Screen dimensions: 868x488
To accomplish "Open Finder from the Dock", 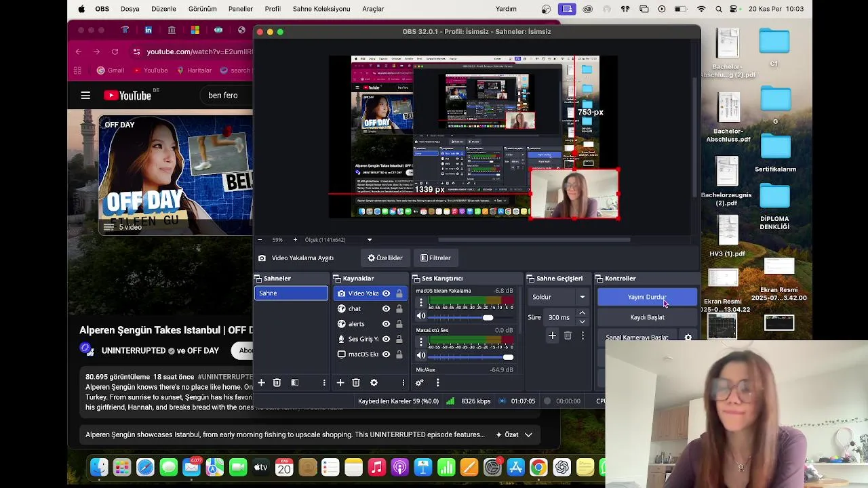I will (99, 467).
